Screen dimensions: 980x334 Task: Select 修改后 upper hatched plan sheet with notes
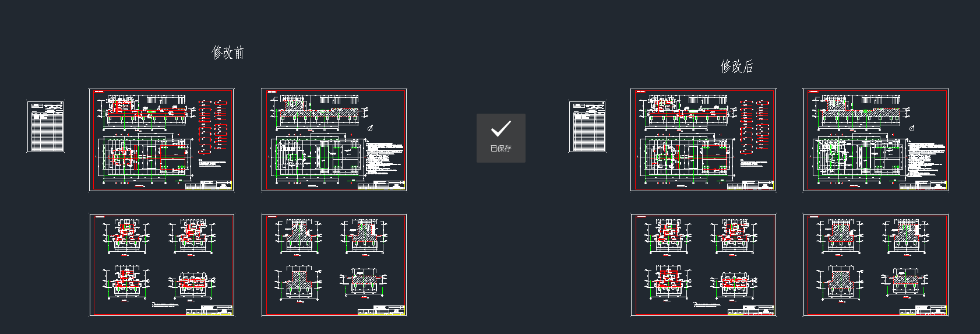tap(876, 140)
